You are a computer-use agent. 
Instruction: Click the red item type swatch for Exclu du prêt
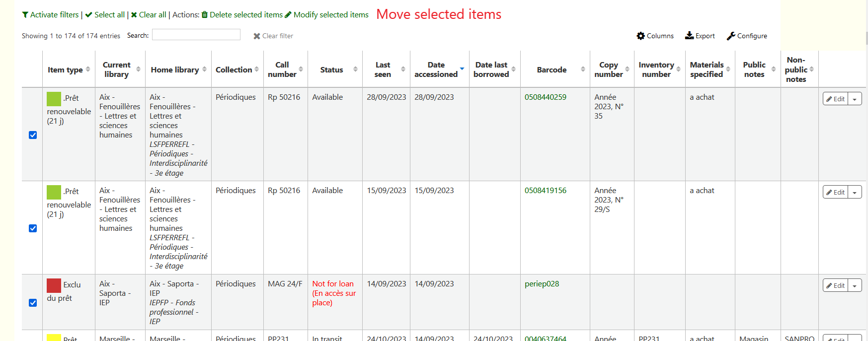click(54, 285)
